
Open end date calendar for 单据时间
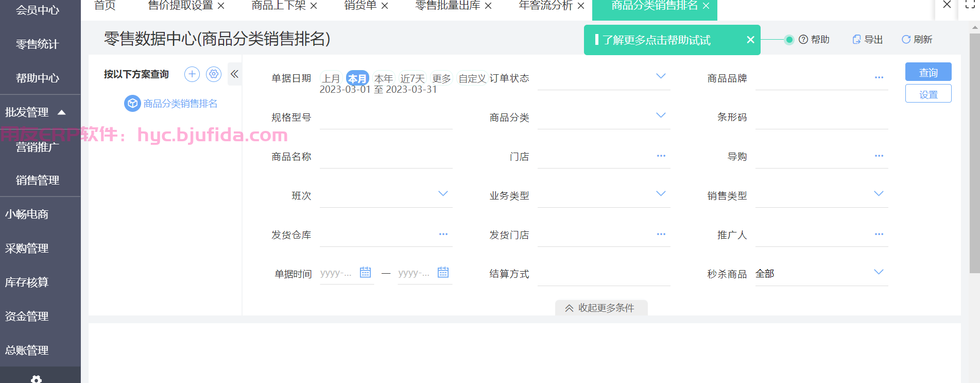point(443,272)
